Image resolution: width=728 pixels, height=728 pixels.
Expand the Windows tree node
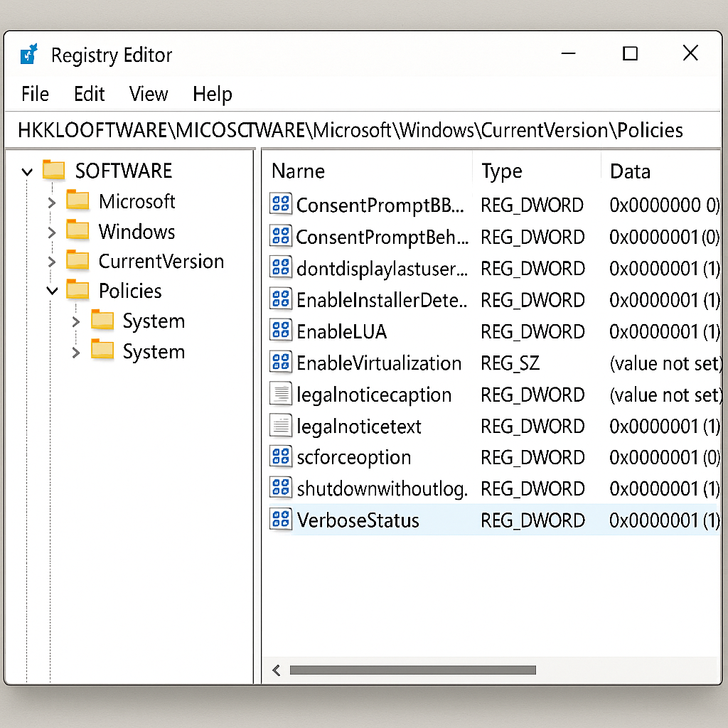(51, 232)
